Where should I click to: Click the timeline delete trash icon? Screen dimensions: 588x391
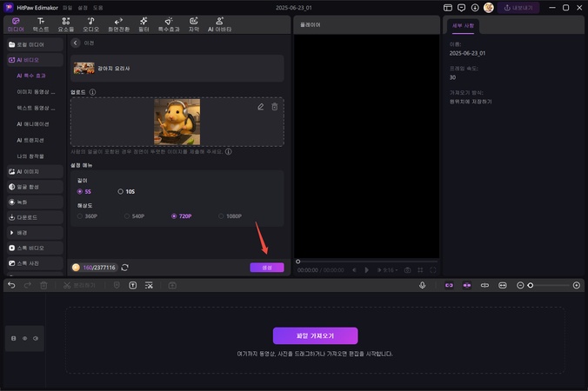[x=43, y=285]
